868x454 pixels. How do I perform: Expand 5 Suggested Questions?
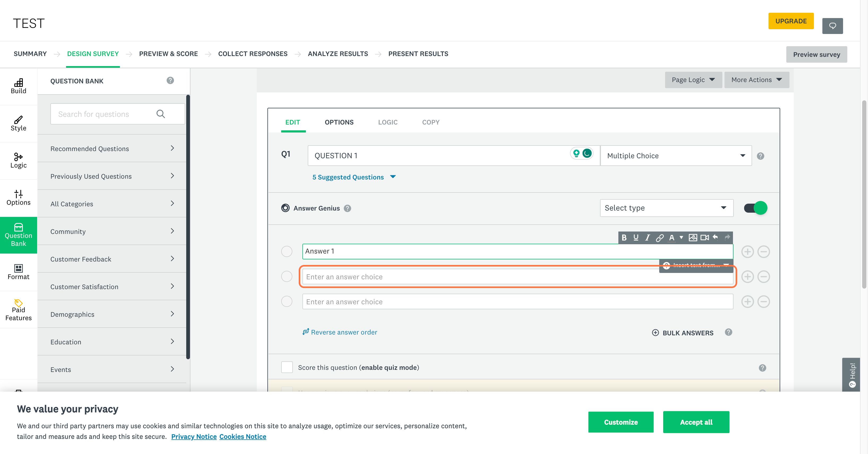(354, 177)
